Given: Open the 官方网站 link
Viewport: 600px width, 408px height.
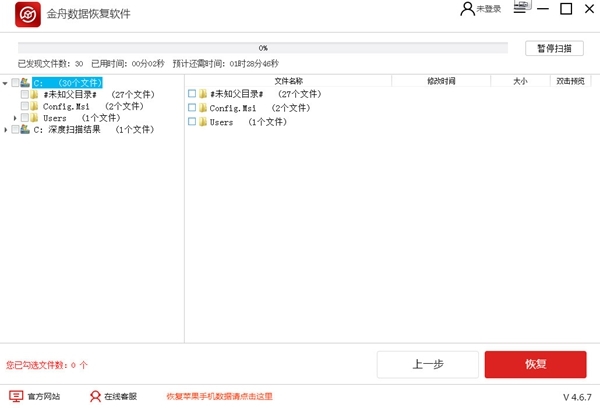Looking at the screenshot, I should [x=44, y=397].
